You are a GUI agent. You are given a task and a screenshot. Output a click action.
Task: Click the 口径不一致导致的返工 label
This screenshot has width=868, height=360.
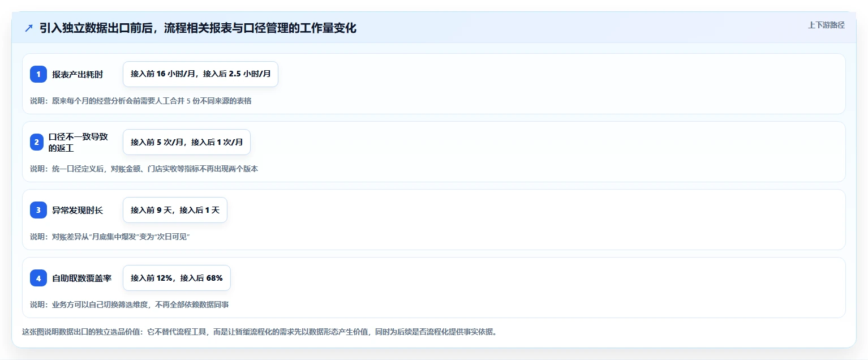(78, 142)
